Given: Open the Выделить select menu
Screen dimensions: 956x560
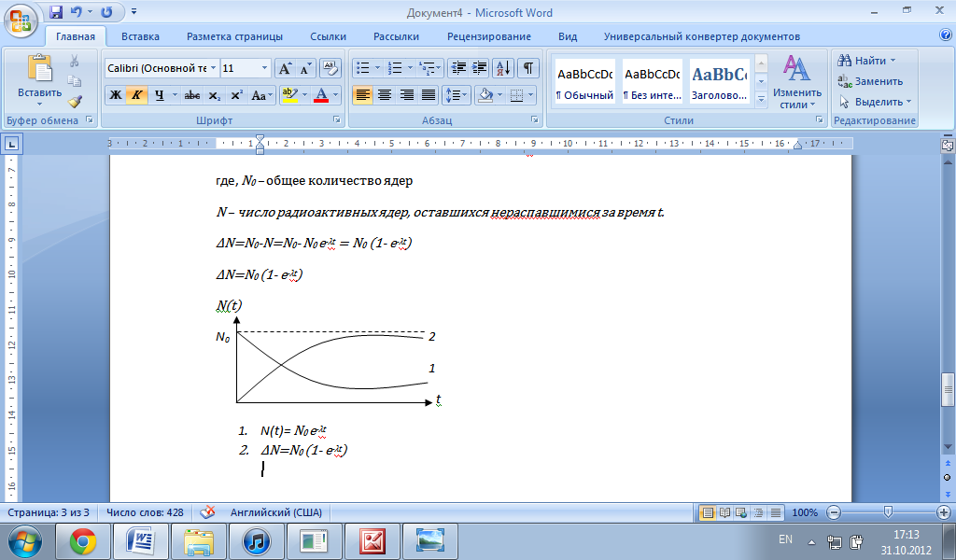Looking at the screenshot, I should [x=875, y=102].
